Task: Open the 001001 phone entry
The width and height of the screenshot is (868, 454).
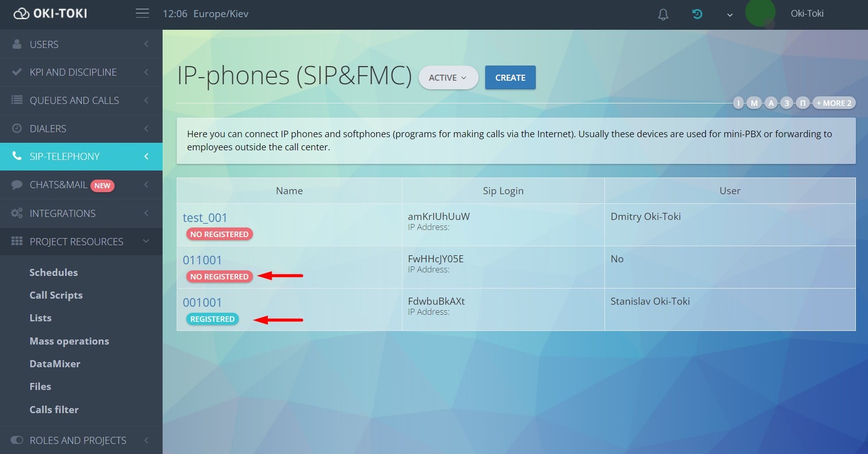Action: [202, 303]
